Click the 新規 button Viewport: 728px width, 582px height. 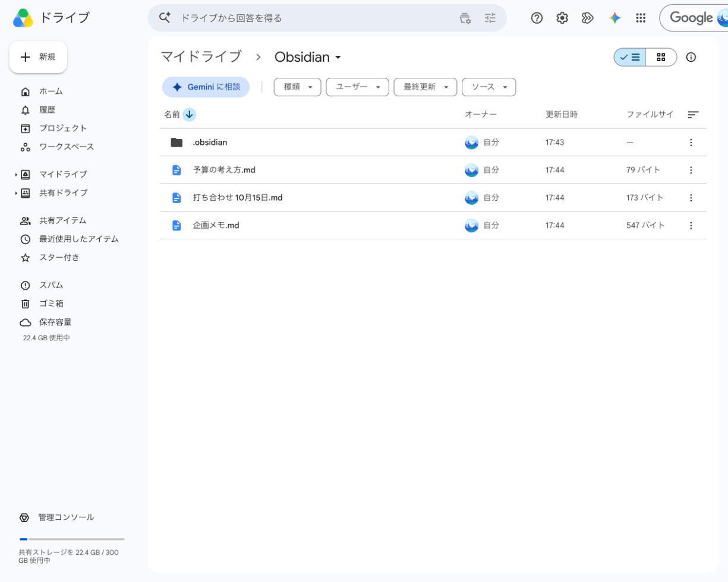point(38,57)
